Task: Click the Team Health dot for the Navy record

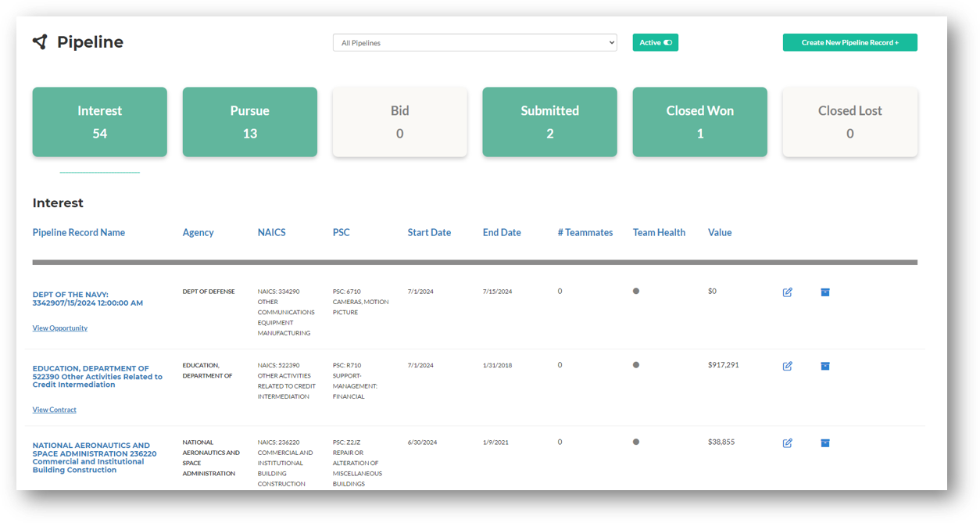Action: 636,291
